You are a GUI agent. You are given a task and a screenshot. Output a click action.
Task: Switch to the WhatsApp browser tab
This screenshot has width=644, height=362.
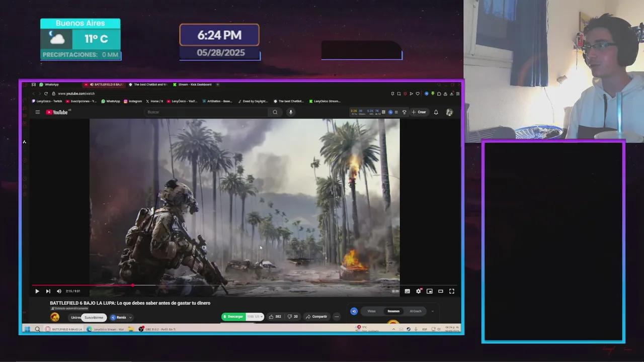point(49,84)
